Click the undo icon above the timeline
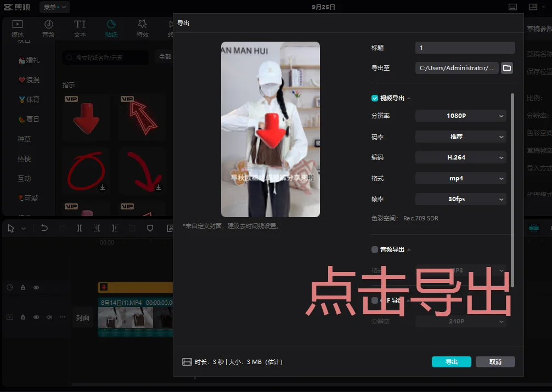 click(44, 228)
